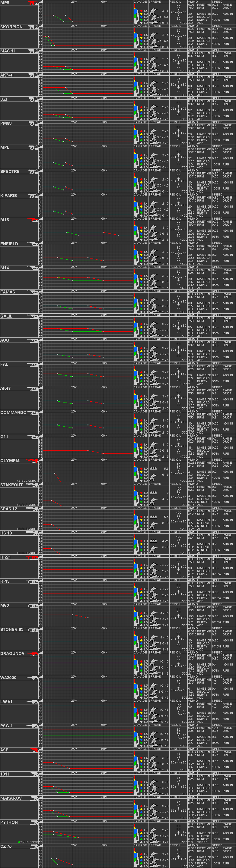Select the CZ 75 weapon name

pyautogui.click(x=6, y=846)
